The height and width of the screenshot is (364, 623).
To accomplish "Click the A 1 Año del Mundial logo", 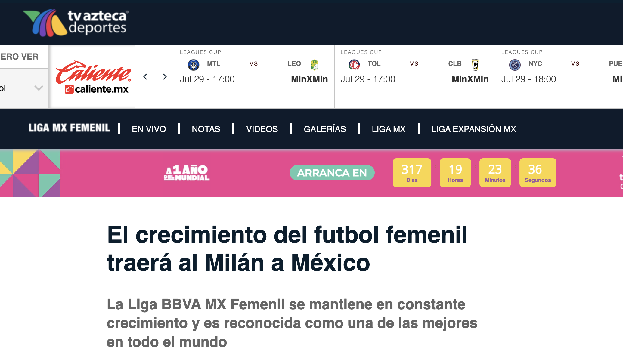I will click(x=187, y=173).
